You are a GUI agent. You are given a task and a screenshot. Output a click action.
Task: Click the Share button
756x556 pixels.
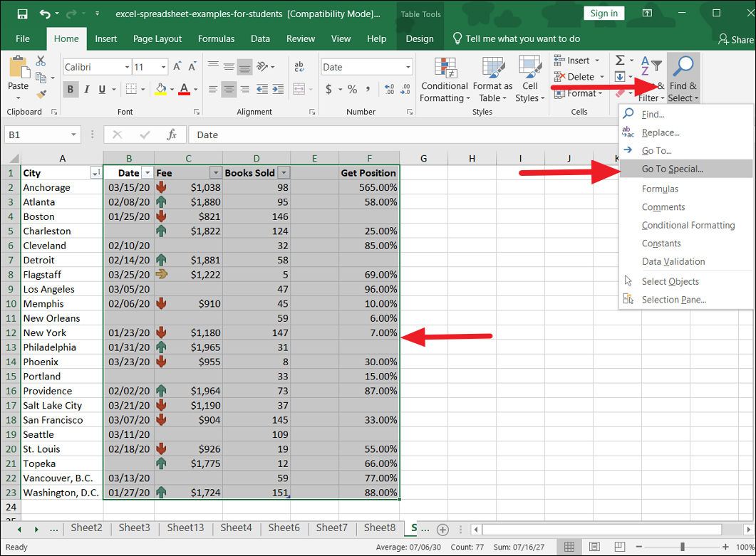click(x=736, y=39)
